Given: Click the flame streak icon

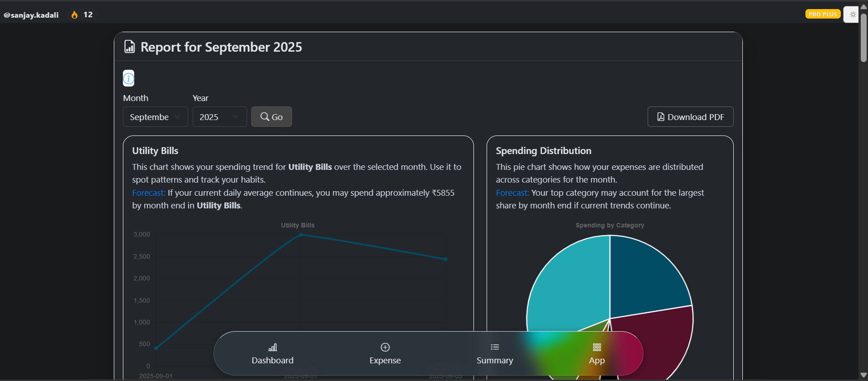Looking at the screenshot, I should pyautogui.click(x=74, y=15).
